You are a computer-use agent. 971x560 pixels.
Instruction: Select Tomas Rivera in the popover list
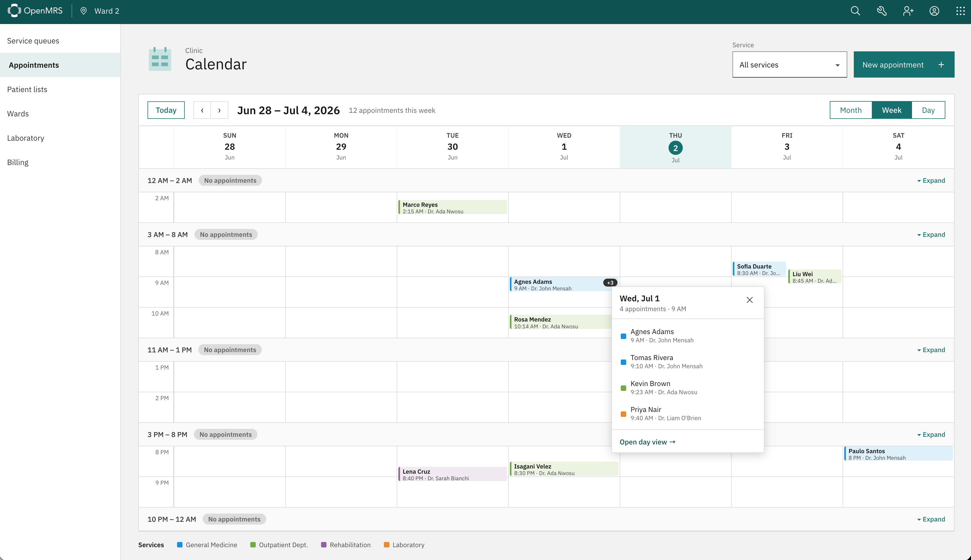pyautogui.click(x=688, y=361)
